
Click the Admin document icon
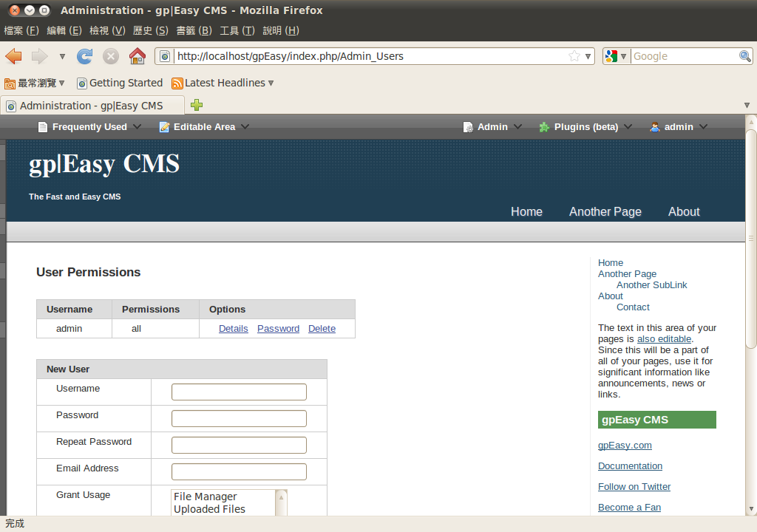click(x=468, y=127)
